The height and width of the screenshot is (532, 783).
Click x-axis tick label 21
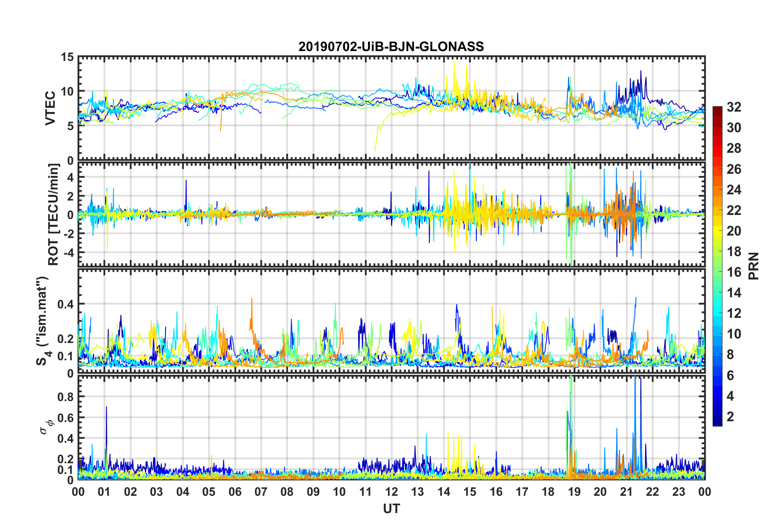click(627, 492)
